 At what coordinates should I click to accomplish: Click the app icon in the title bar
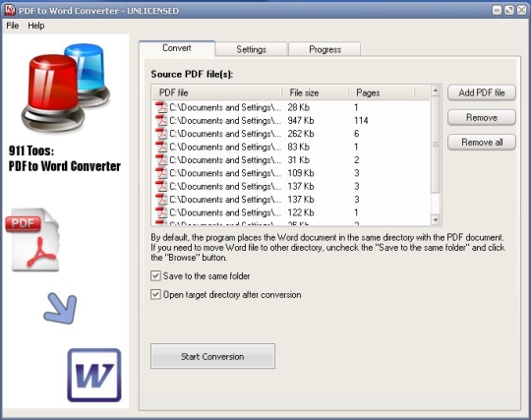pyautogui.click(x=10, y=10)
